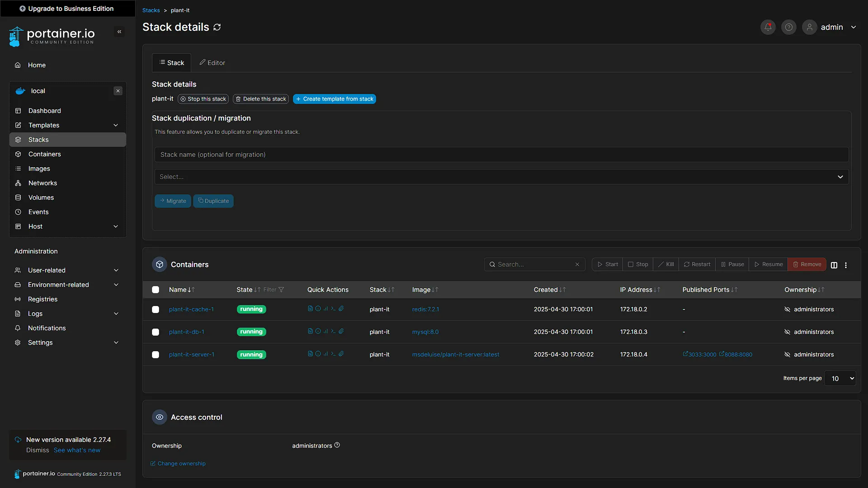Open the containers table settings menu

click(846, 265)
